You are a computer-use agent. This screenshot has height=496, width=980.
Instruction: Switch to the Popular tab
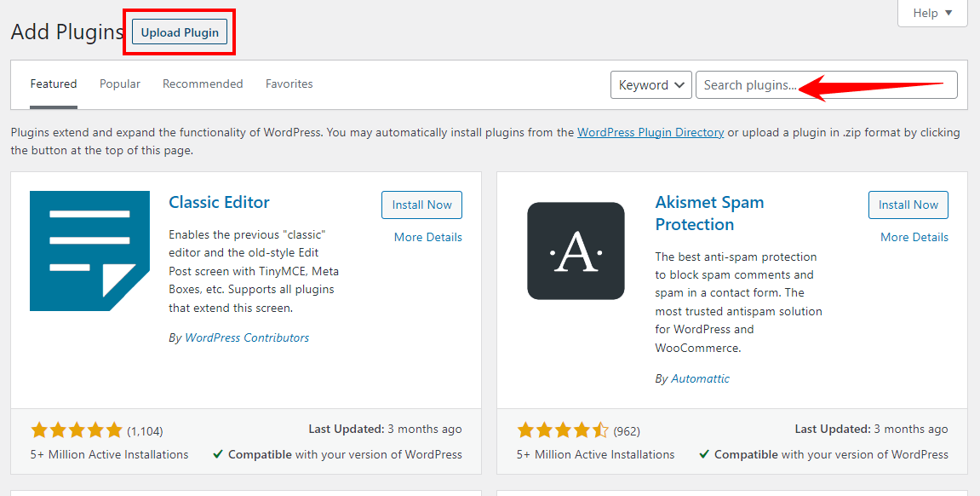pyautogui.click(x=120, y=84)
